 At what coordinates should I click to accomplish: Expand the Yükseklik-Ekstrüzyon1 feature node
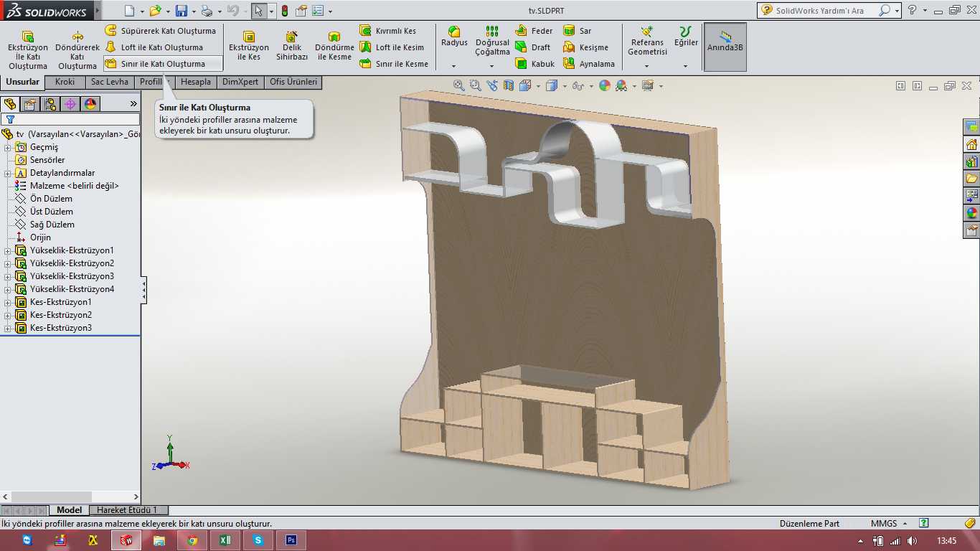8,250
